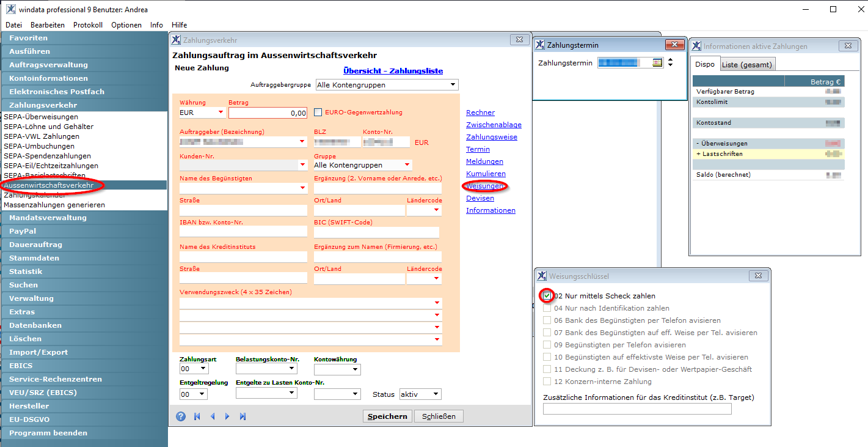Click the Schließen button
Image resolution: width=868 pixels, height=447 pixels.
tap(439, 416)
